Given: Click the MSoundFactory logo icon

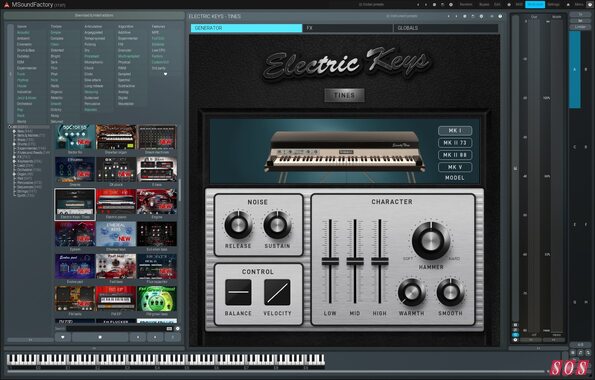Looking at the screenshot, I should pyautogui.click(x=6, y=5).
